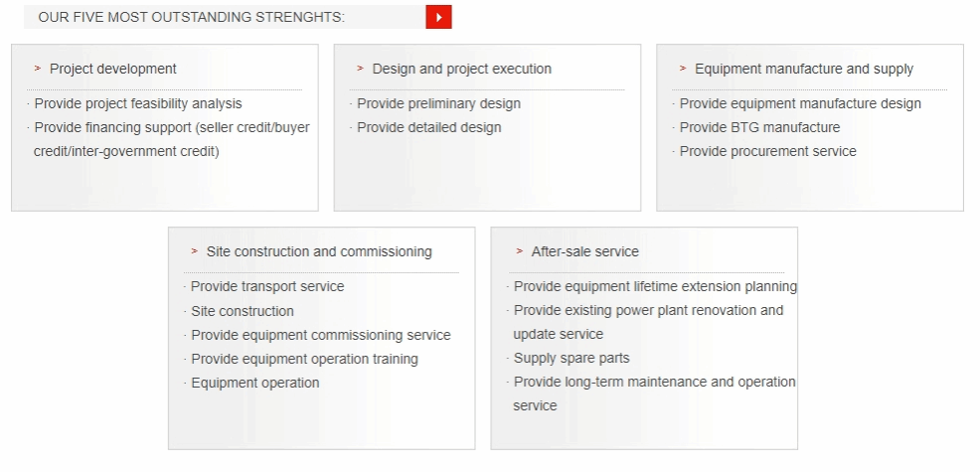Viewport: 980px width, 472px height.
Task: Click Provide project feasibility analysis
Action: click(138, 103)
